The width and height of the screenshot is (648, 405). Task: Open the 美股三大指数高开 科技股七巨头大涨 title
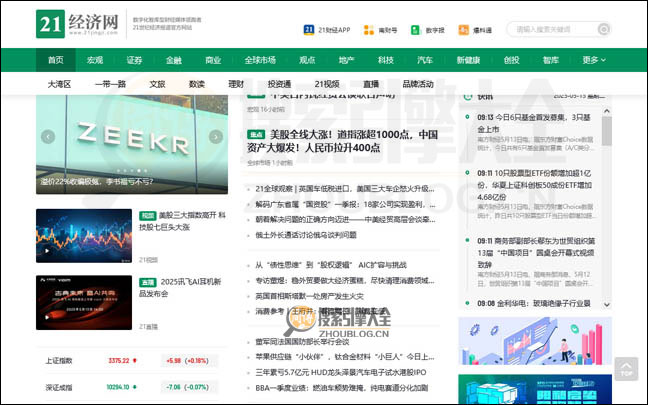point(183,221)
